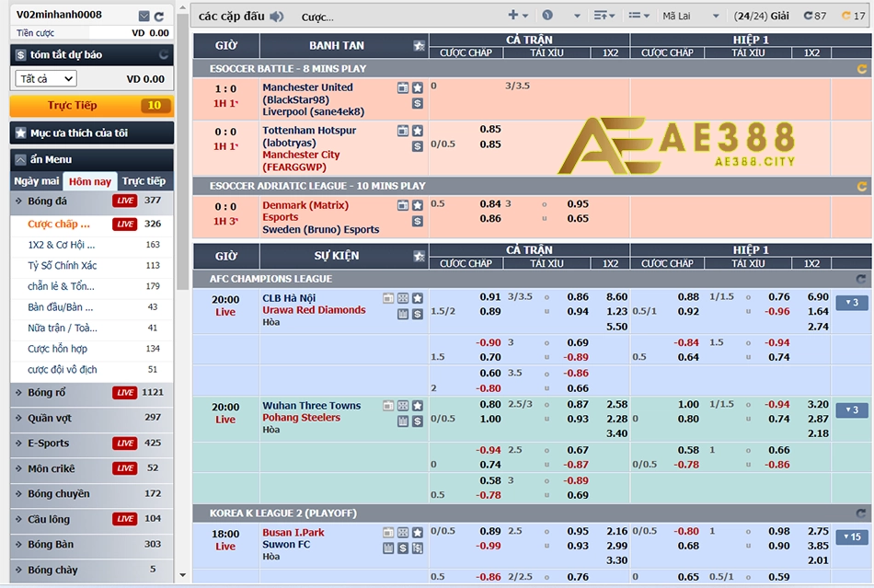
Task: Open S statistics icon for Denmark Esports match
Action: tap(418, 221)
